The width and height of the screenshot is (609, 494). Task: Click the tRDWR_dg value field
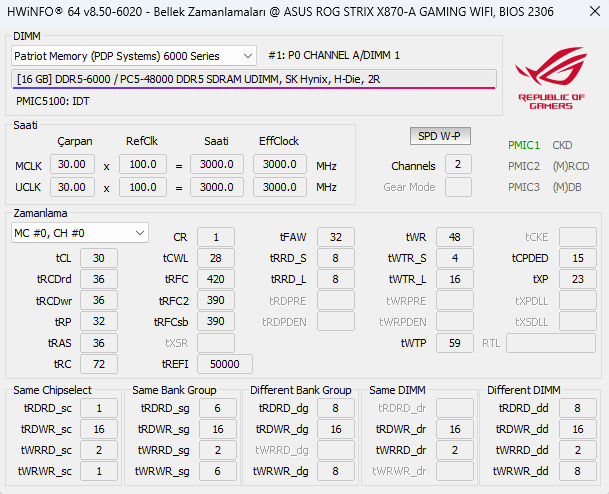pos(336,429)
